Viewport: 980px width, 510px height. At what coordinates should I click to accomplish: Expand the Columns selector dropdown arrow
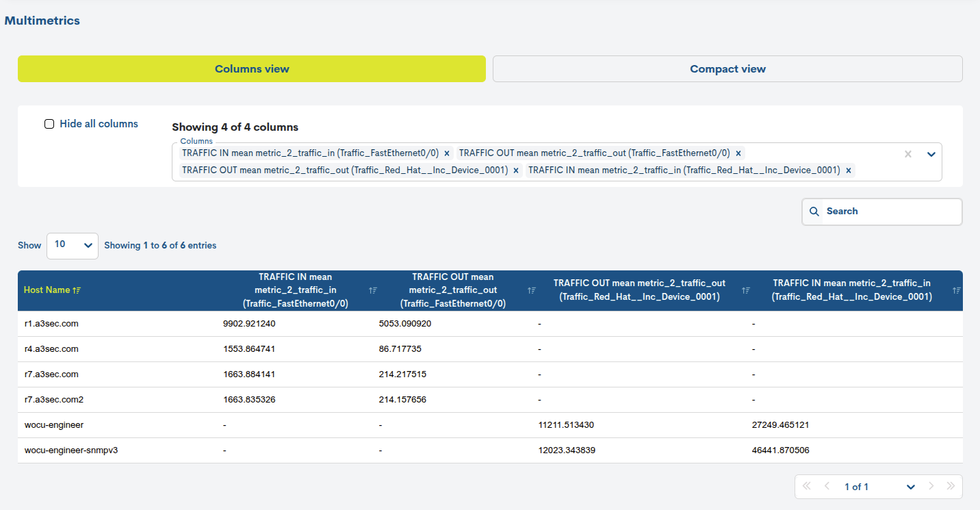(931, 154)
